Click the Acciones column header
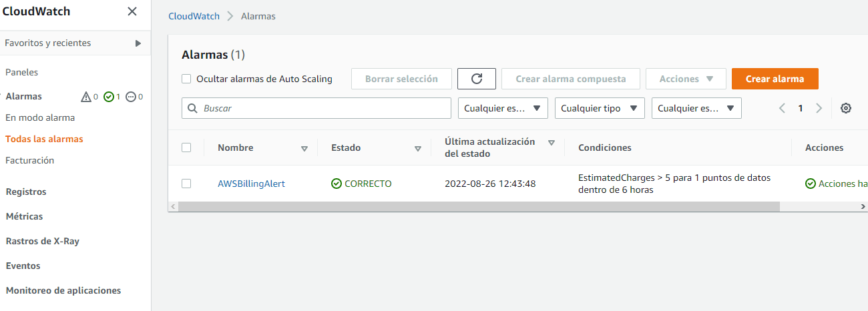Screen dimensions: 868x311 825,147
